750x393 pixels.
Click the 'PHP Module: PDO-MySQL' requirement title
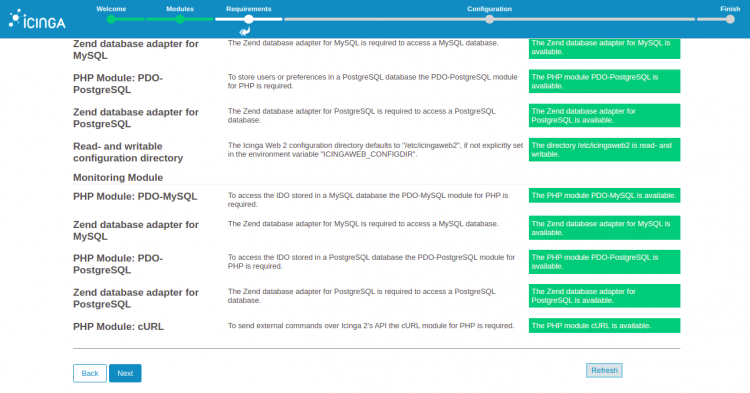[x=135, y=196]
